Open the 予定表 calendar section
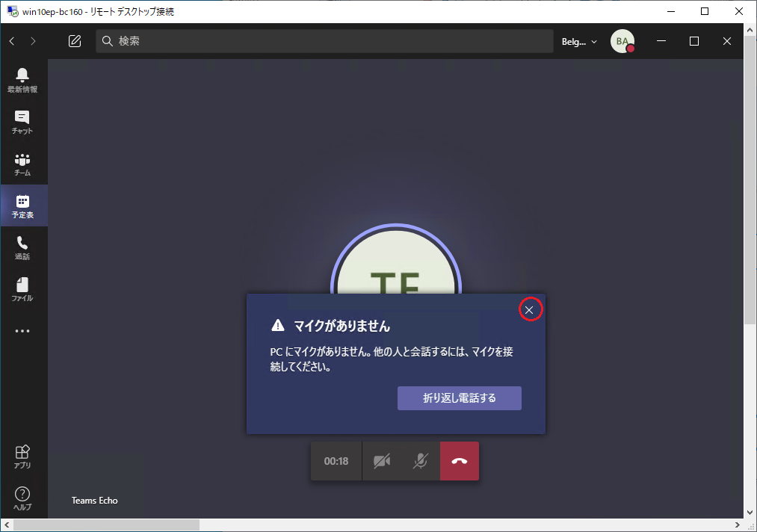 click(x=22, y=206)
